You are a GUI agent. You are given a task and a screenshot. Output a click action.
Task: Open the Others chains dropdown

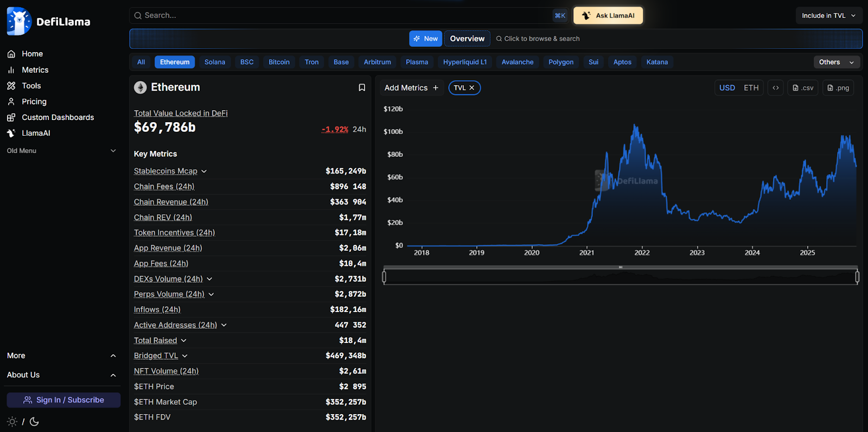[837, 62]
